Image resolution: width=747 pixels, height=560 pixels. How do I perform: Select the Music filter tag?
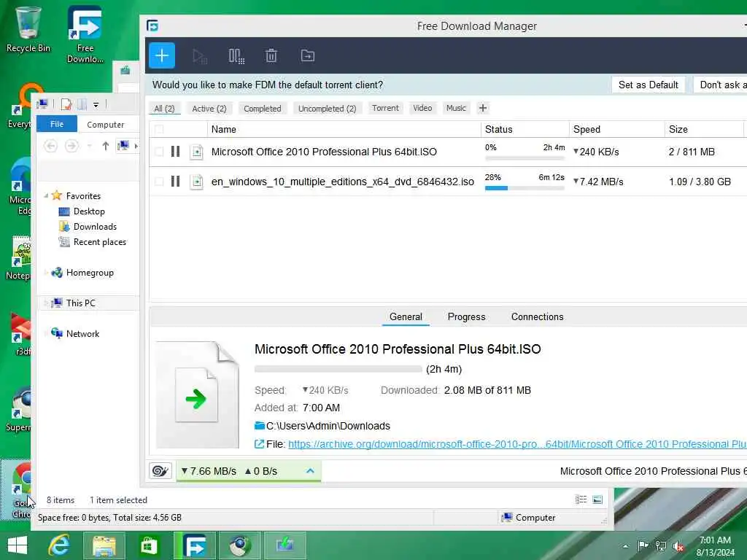(456, 108)
